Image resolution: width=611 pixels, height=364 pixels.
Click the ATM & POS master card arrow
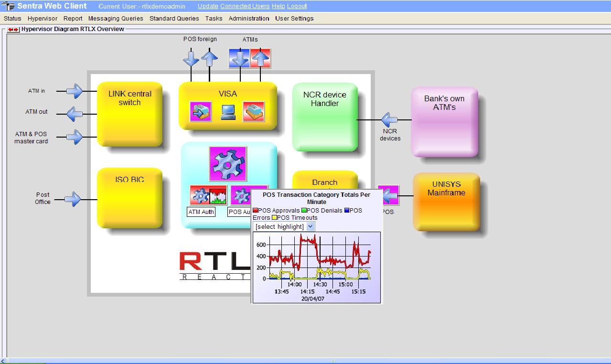[74, 137]
